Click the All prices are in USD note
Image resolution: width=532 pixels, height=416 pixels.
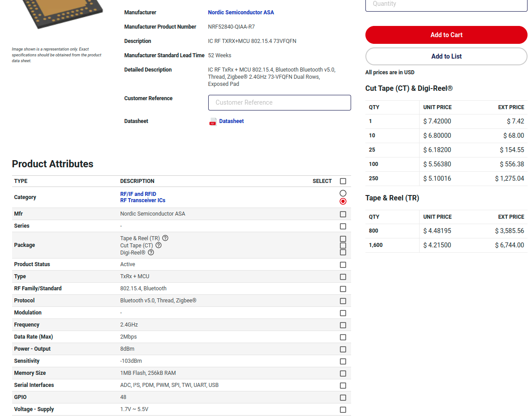(390, 72)
